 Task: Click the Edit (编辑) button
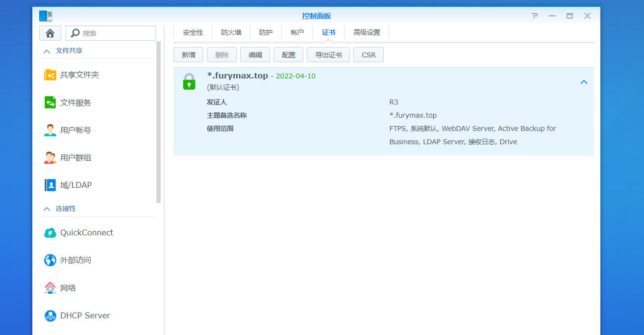[255, 55]
